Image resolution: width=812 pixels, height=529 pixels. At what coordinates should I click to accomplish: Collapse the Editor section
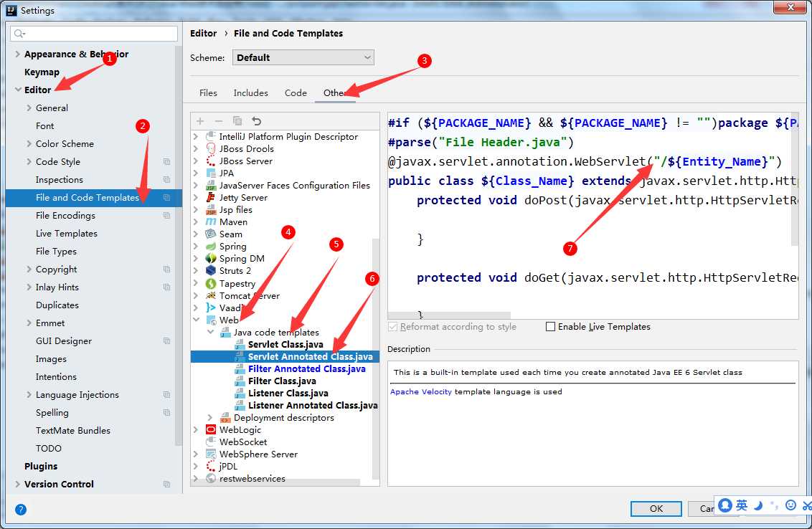[18, 90]
